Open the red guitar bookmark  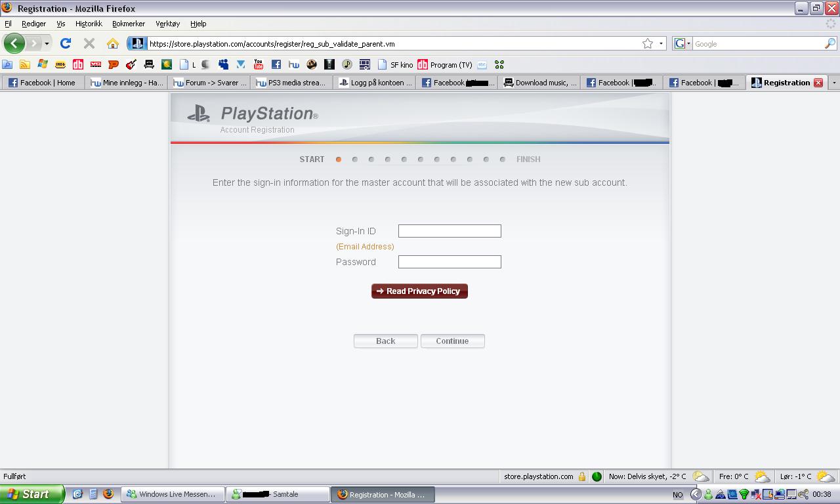coord(131,64)
